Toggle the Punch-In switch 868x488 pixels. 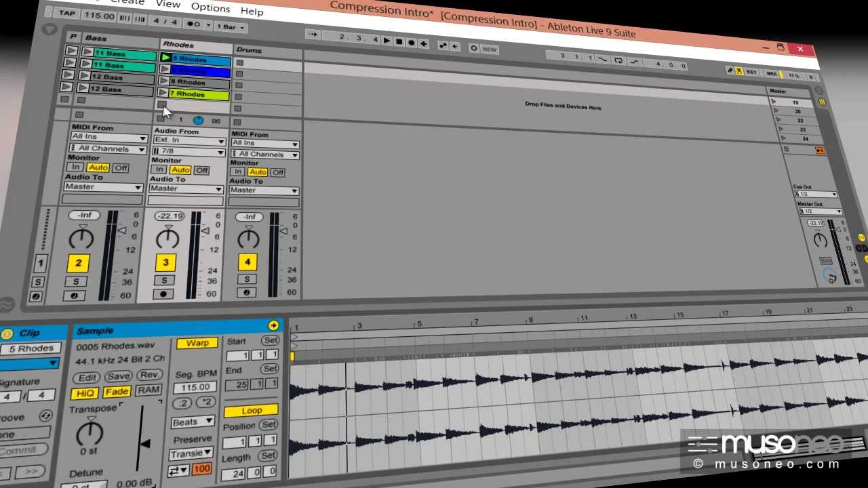coord(601,60)
